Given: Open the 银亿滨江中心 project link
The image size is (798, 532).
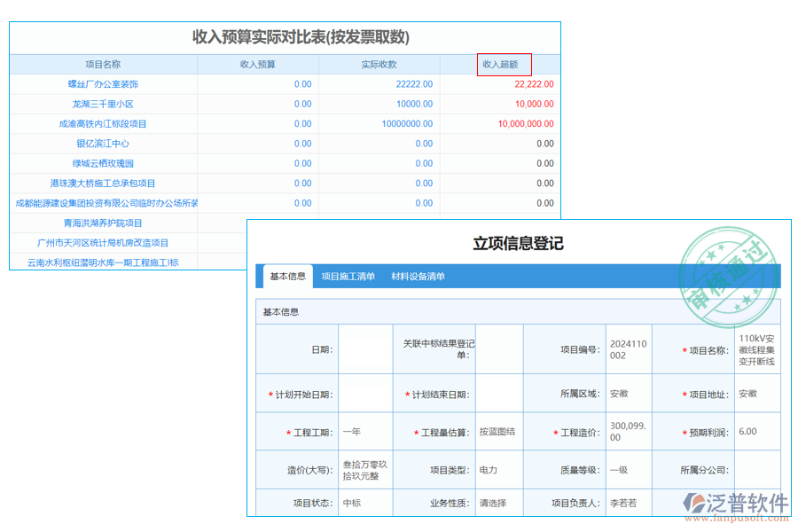Looking at the screenshot, I should point(105,144).
